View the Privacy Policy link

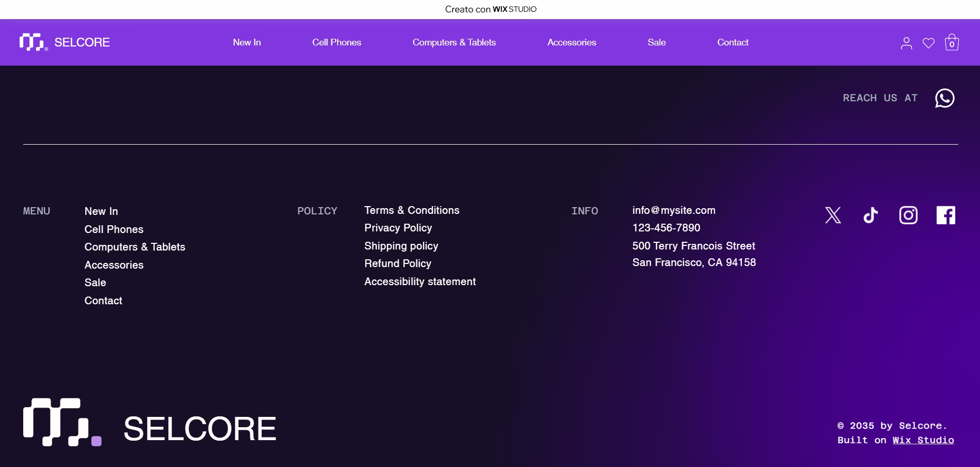398,228
